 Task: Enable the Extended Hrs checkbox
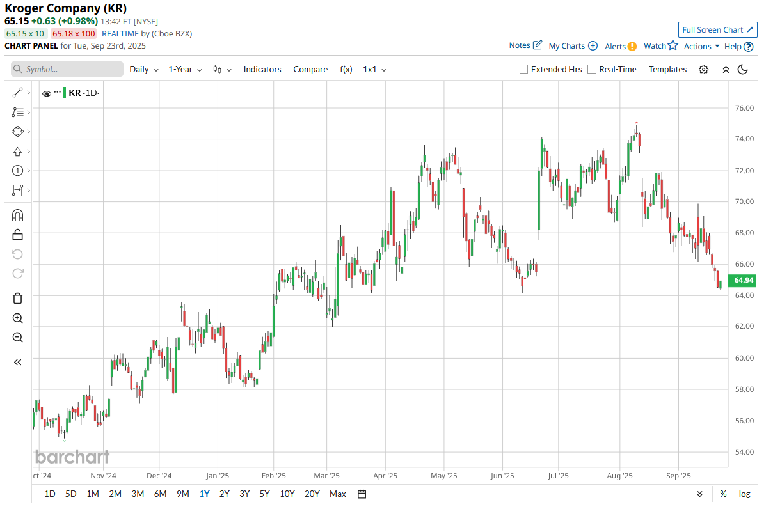[x=523, y=69]
